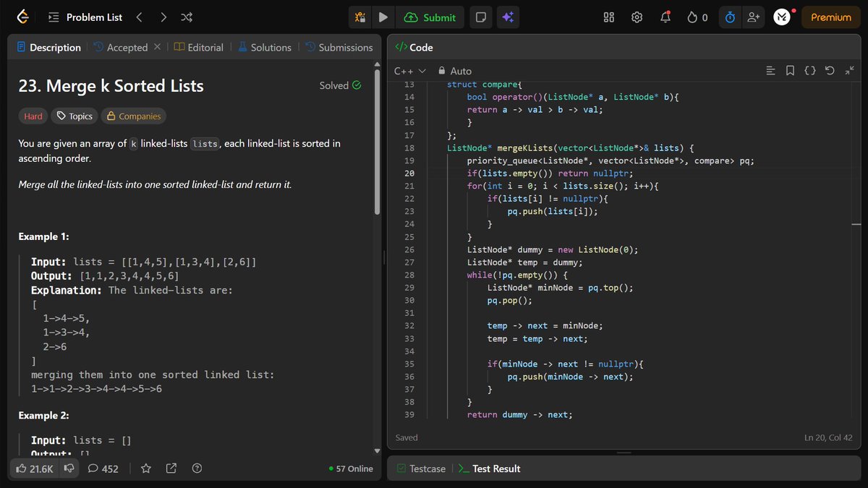Open the Submissions tab

[x=339, y=47]
